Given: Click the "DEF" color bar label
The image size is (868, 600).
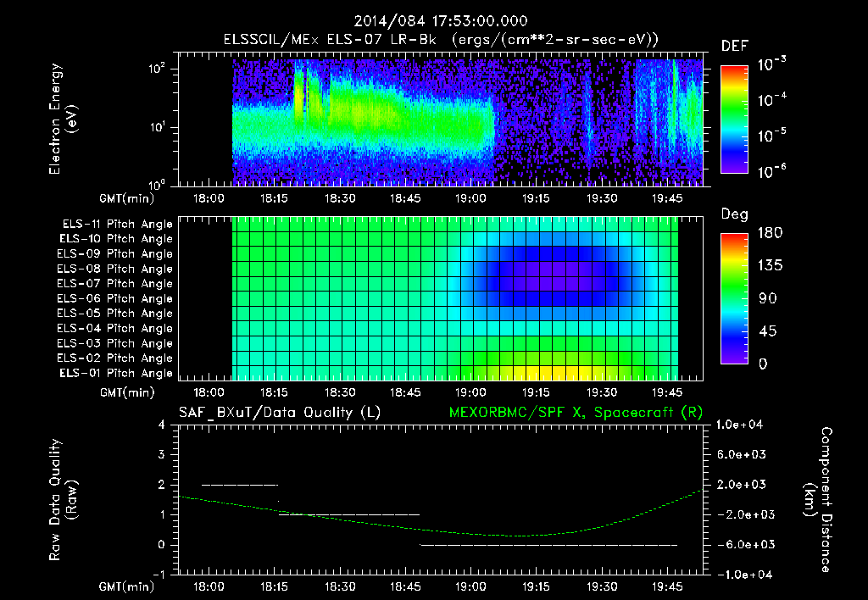Looking at the screenshot, I should point(735,47).
